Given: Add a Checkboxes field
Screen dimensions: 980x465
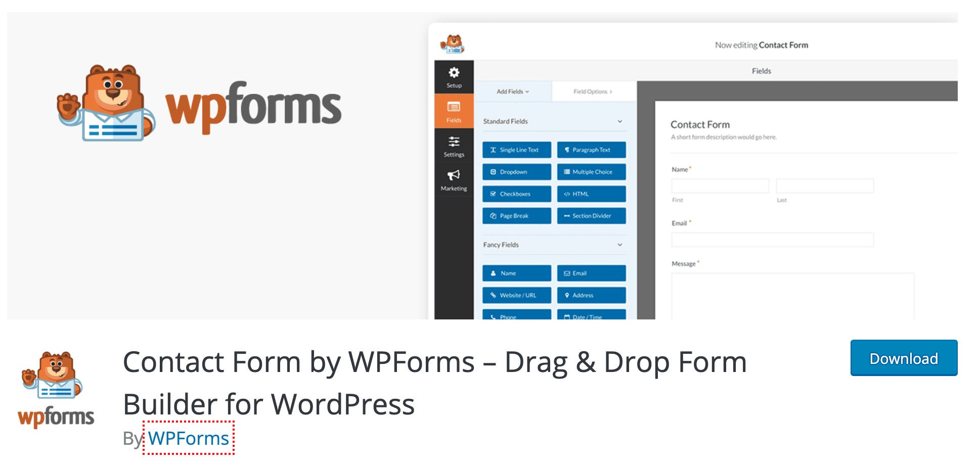Looking at the screenshot, I should [x=517, y=194].
